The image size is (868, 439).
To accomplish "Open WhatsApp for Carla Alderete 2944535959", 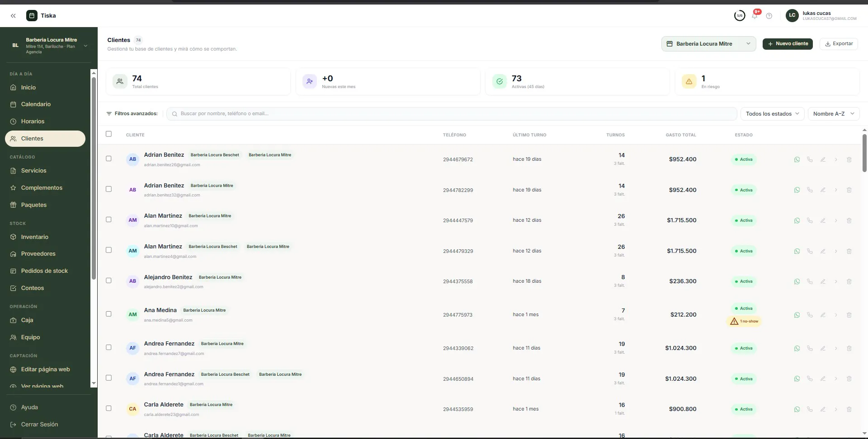I will click(x=797, y=409).
